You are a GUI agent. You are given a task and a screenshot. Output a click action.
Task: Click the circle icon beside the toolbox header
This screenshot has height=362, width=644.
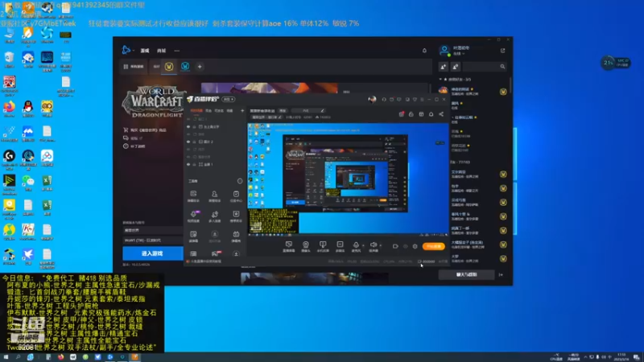(240, 181)
